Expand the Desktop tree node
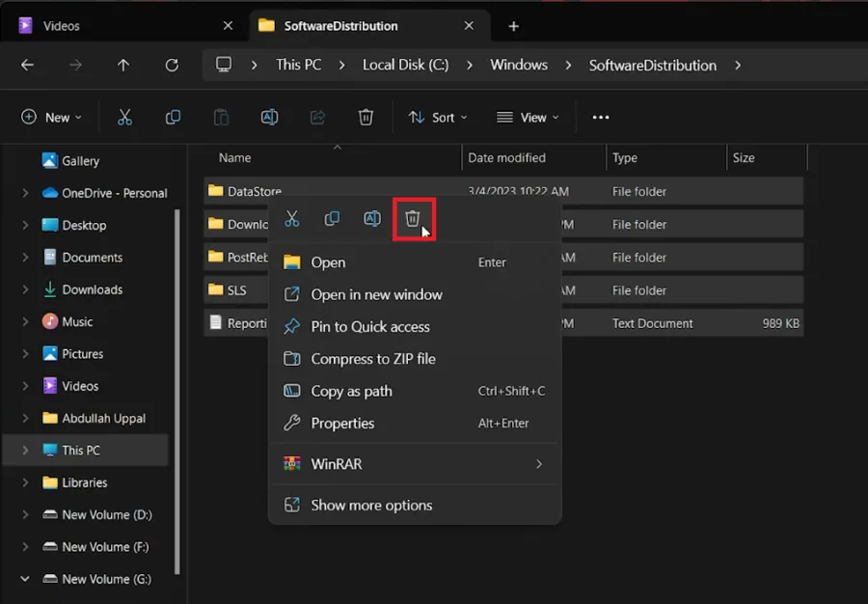The height and width of the screenshot is (604, 868). 25,225
